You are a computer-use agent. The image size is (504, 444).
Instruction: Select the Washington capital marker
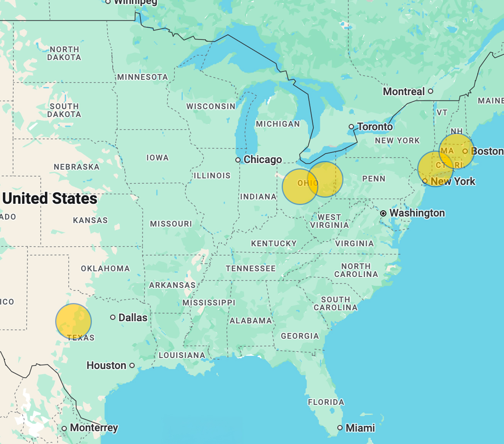[x=384, y=213]
